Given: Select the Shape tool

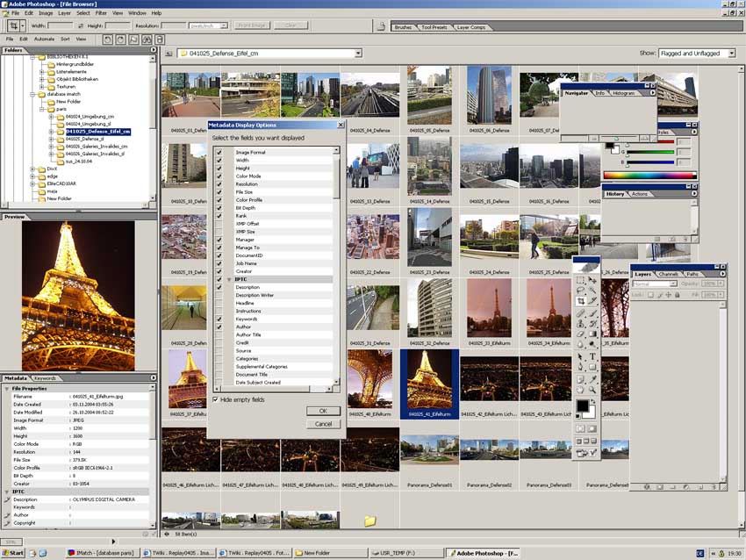Looking at the screenshot, I should (592, 367).
